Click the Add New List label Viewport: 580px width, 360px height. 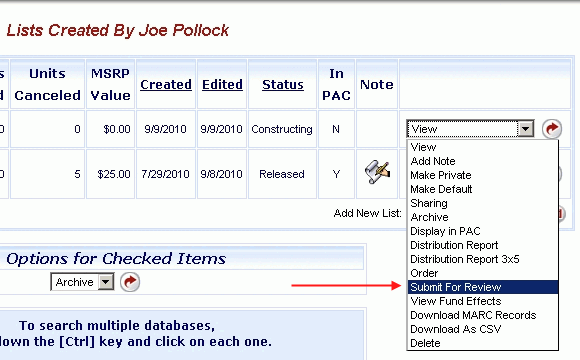click(x=368, y=213)
